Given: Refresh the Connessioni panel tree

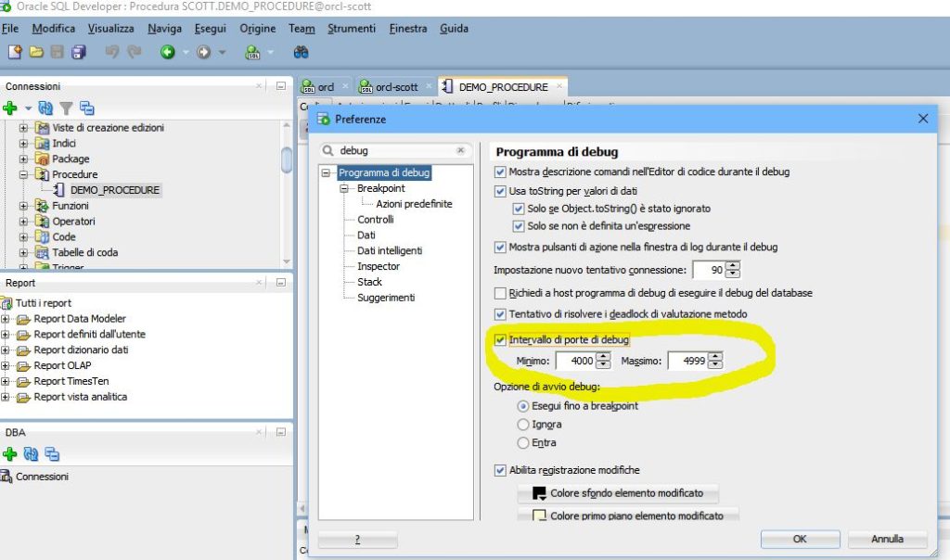Looking at the screenshot, I should tap(45, 108).
